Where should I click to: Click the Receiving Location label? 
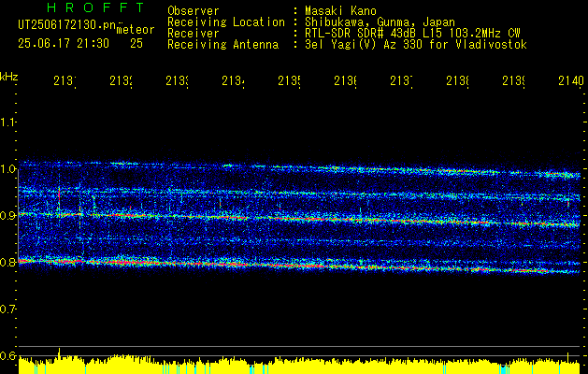point(226,22)
